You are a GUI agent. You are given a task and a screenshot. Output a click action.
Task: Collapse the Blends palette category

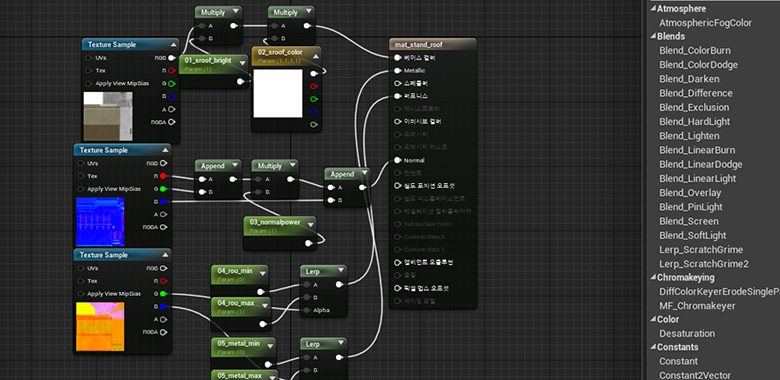click(x=653, y=36)
